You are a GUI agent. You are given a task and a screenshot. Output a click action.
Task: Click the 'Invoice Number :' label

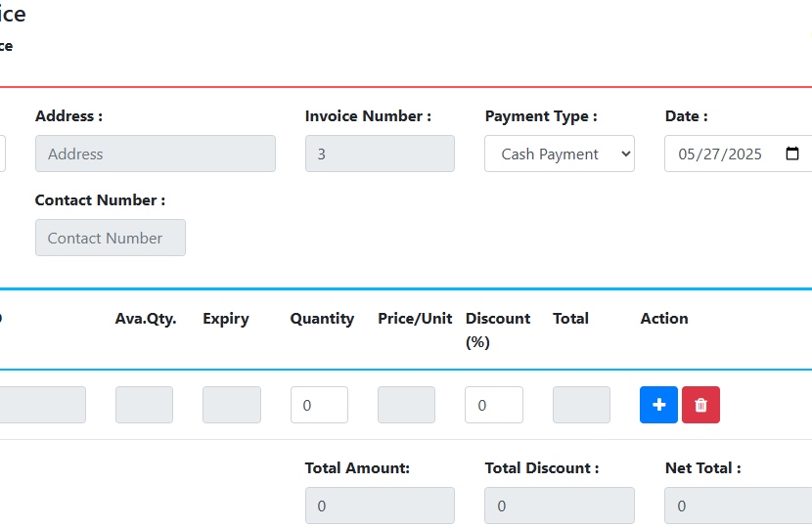point(368,116)
